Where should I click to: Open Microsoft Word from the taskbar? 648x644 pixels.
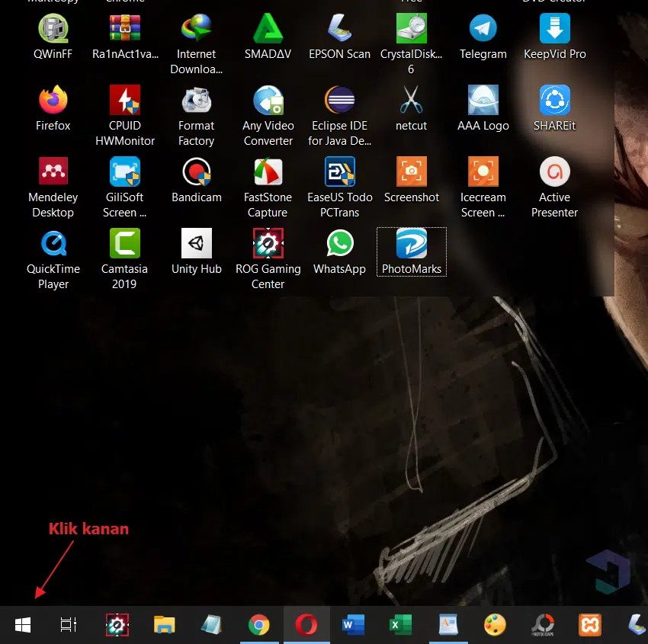coord(353,626)
